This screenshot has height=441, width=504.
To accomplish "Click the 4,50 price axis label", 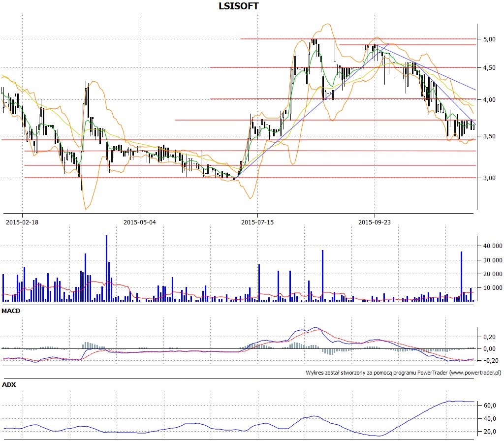I will point(489,68).
